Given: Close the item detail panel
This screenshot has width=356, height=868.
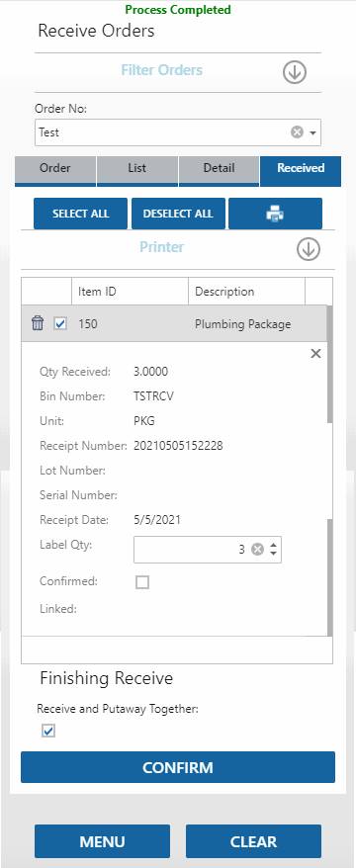Looking at the screenshot, I should pyautogui.click(x=315, y=354).
